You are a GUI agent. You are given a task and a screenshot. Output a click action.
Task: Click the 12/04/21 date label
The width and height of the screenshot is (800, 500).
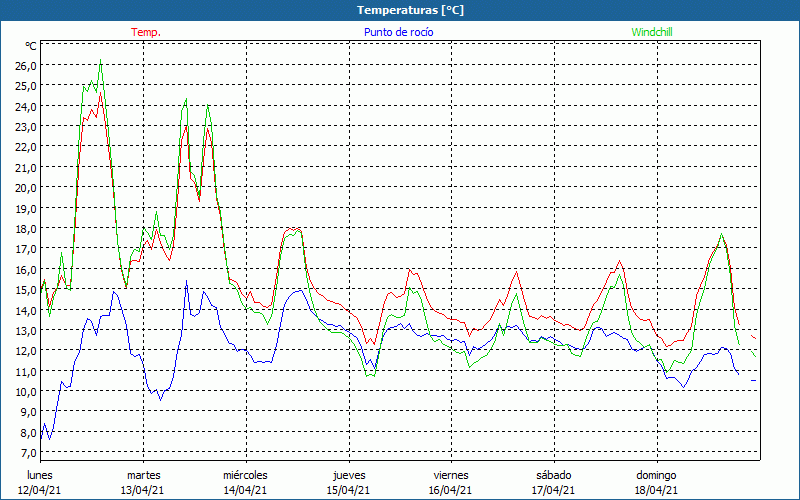[40, 490]
